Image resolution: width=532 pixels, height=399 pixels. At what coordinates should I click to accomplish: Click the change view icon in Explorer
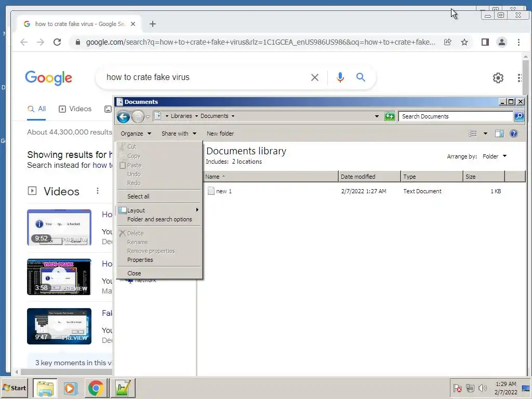tap(473, 134)
